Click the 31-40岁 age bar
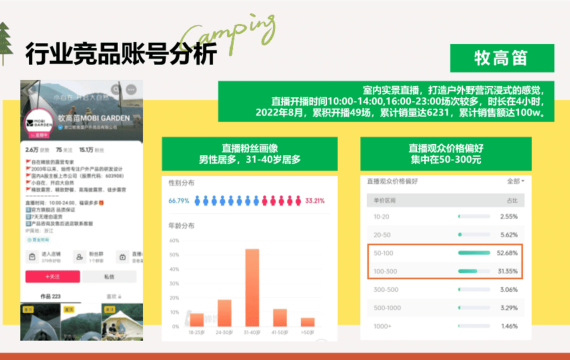The width and height of the screenshot is (570, 360). (x=252, y=288)
